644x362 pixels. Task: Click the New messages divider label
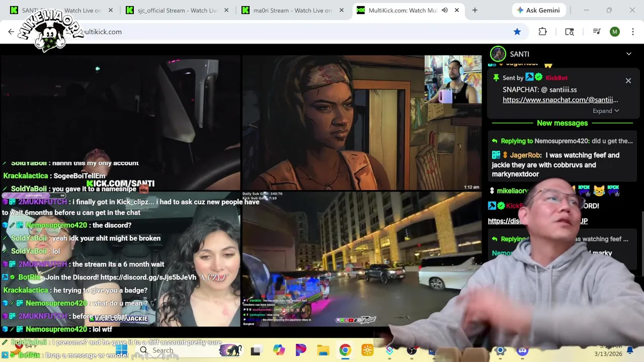tap(562, 123)
